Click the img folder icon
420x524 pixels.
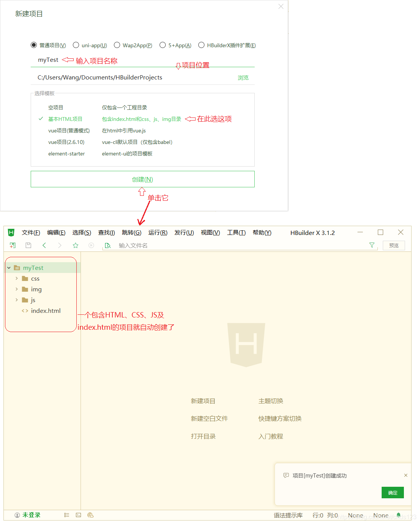click(25, 289)
